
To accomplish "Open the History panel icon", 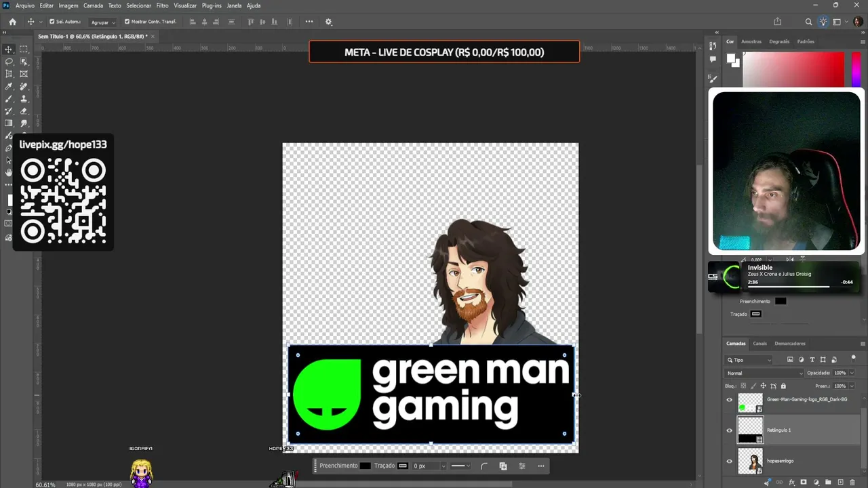I will click(713, 46).
